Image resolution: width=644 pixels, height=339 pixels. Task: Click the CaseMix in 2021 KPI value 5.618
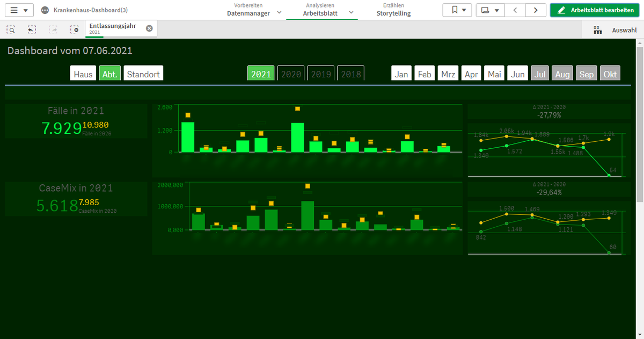tap(57, 205)
